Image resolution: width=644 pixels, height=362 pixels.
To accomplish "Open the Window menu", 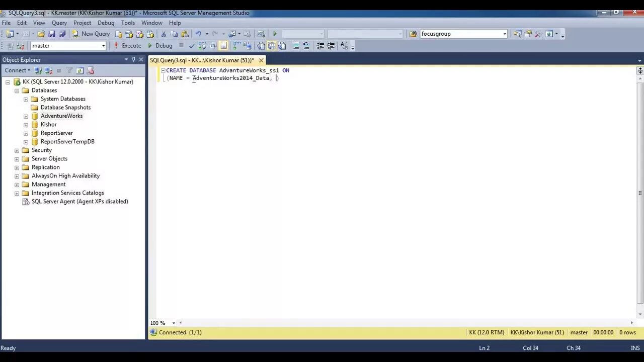I will tap(152, 23).
